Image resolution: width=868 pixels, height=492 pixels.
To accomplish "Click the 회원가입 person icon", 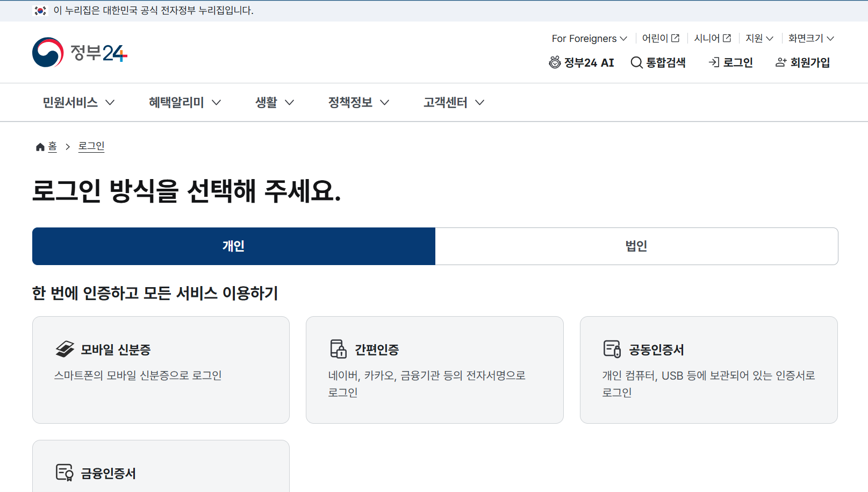I will tap(781, 62).
